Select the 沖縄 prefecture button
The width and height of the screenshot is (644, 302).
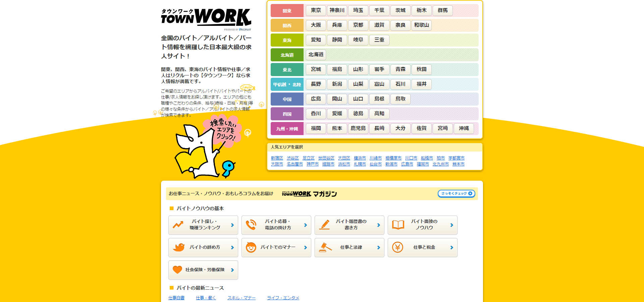(x=464, y=128)
